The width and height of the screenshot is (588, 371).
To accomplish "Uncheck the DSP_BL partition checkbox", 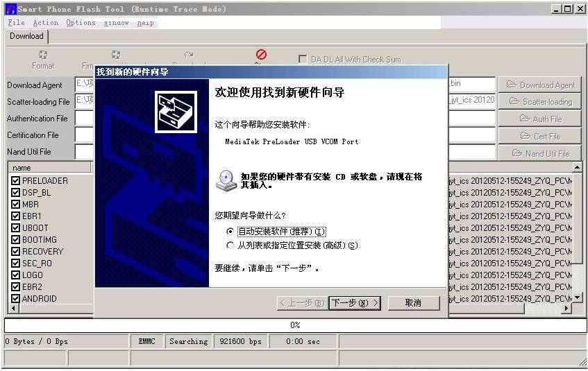I will click(x=15, y=193).
